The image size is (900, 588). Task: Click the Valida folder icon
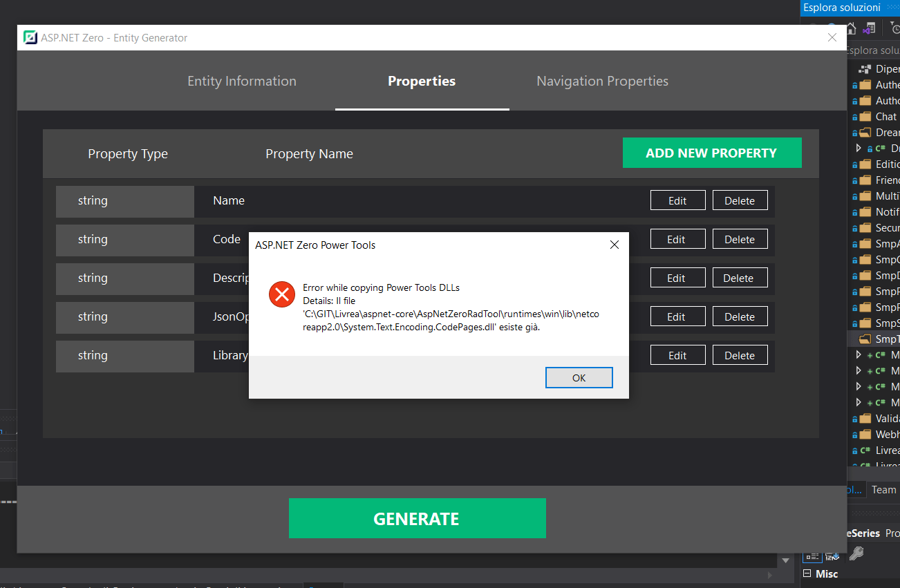point(865,419)
